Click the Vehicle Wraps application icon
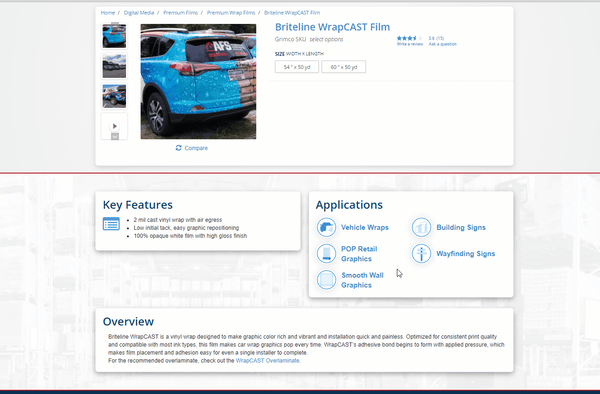Image resolution: width=600 pixels, height=394 pixels. point(326,227)
